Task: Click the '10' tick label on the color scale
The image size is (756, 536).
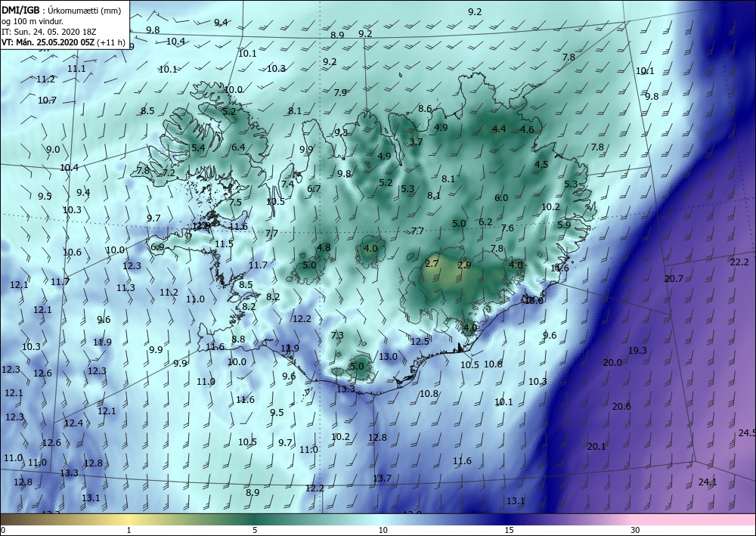Action: coord(383,530)
